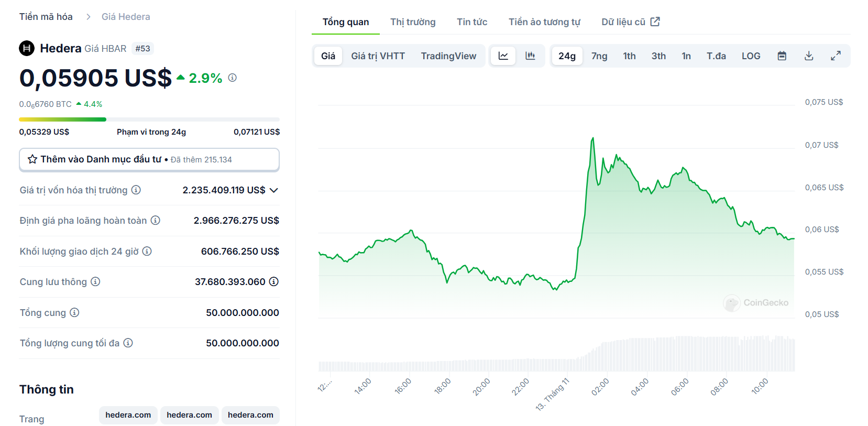Open info icon for Giá trị vốn hóa thị trường
The height and width of the screenshot is (426, 868).
pyautogui.click(x=136, y=190)
